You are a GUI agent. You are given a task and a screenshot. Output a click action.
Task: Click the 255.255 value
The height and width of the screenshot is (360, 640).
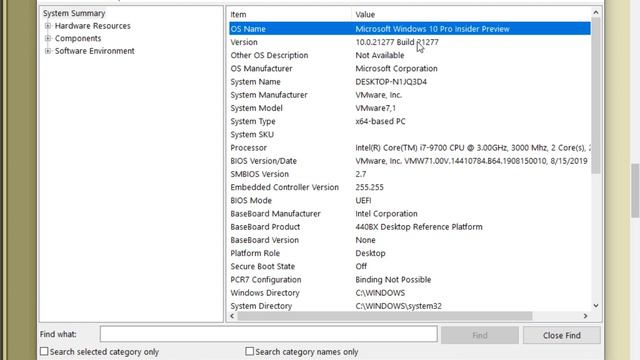(369, 187)
